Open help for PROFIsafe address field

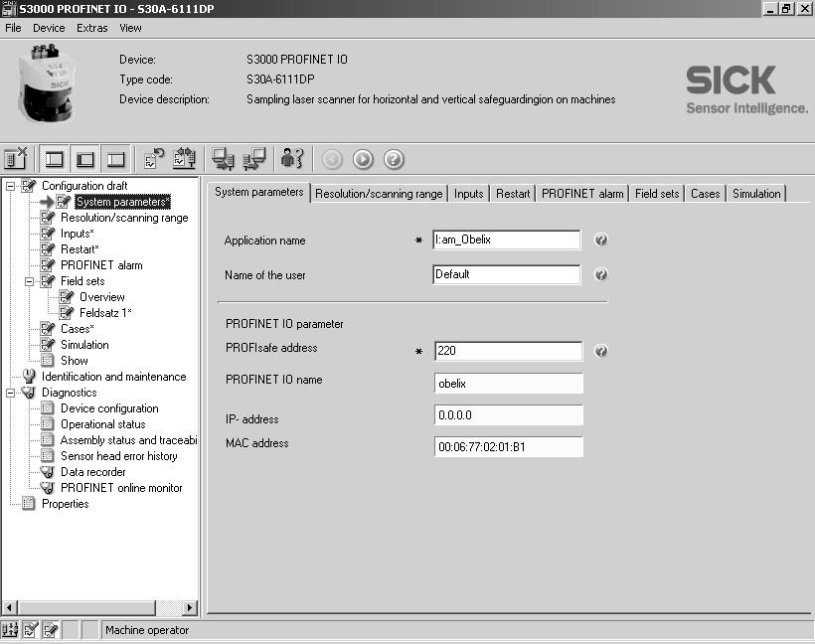point(601,351)
